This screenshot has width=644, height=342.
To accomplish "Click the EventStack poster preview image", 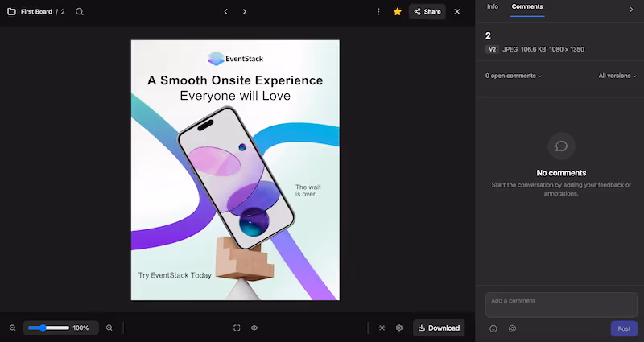I will click(x=235, y=170).
